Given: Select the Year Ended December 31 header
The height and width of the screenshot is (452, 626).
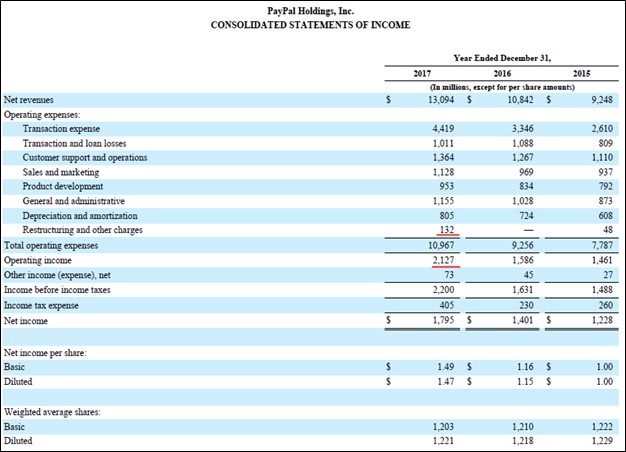Looking at the screenshot, I should pyautogui.click(x=502, y=57).
